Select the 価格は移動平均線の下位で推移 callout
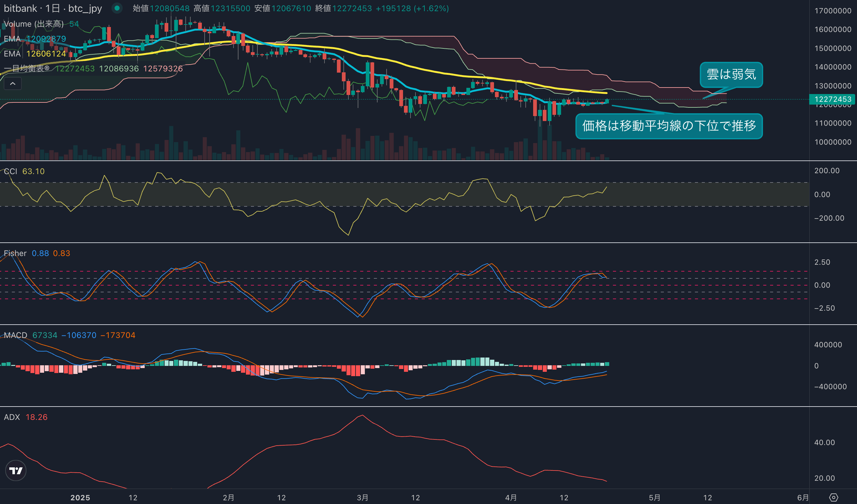857x504 pixels. [669, 126]
